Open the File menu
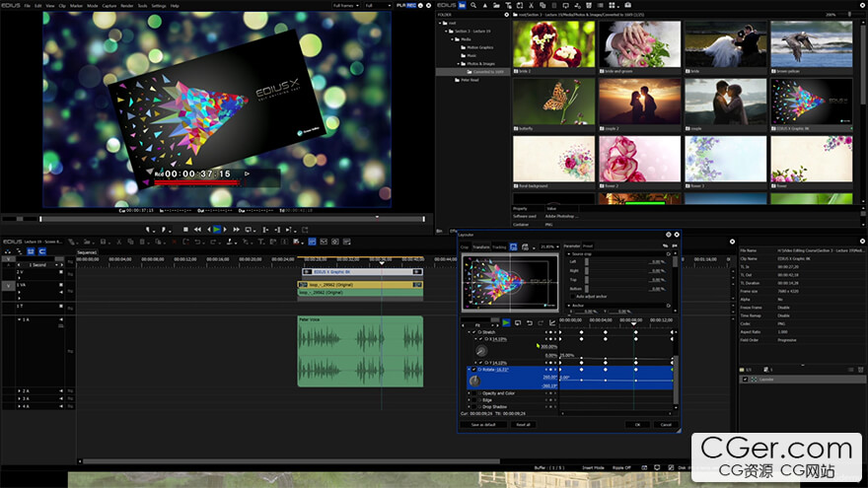The height and width of the screenshot is (488, 868). point(28,6)
